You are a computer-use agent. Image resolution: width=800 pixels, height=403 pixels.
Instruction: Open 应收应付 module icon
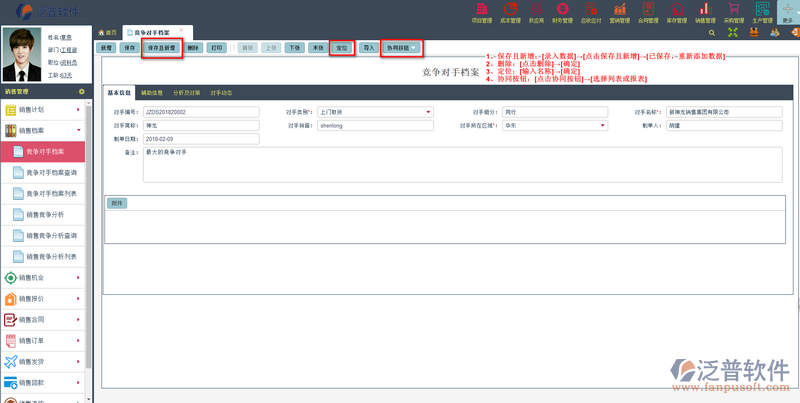click(x=591, y=9)
